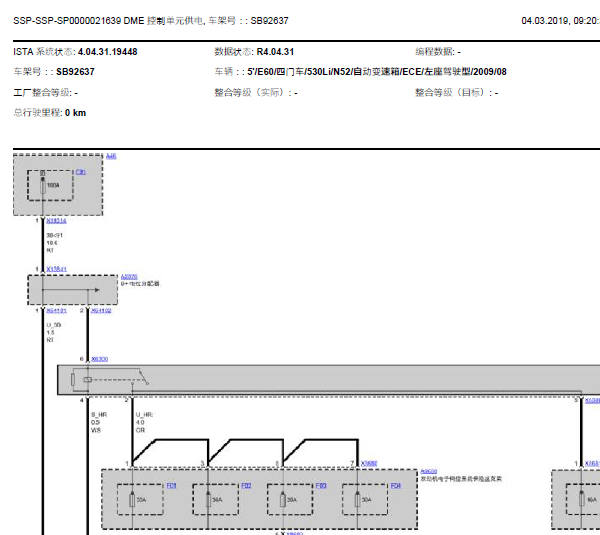Open pin 7 connector link above fuse carrier
Image resolution: width=600 pixels, height=535 pixels.
click(x=369, y=463)
